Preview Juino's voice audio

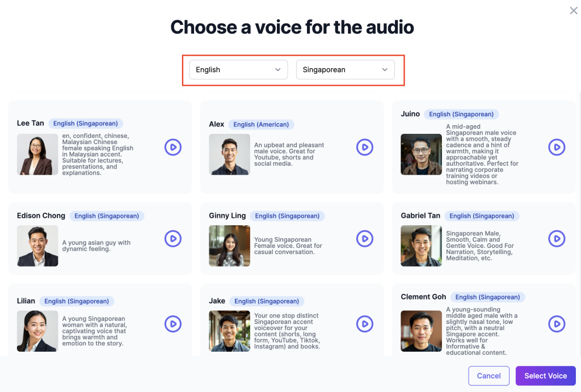[x=557, y=147]
